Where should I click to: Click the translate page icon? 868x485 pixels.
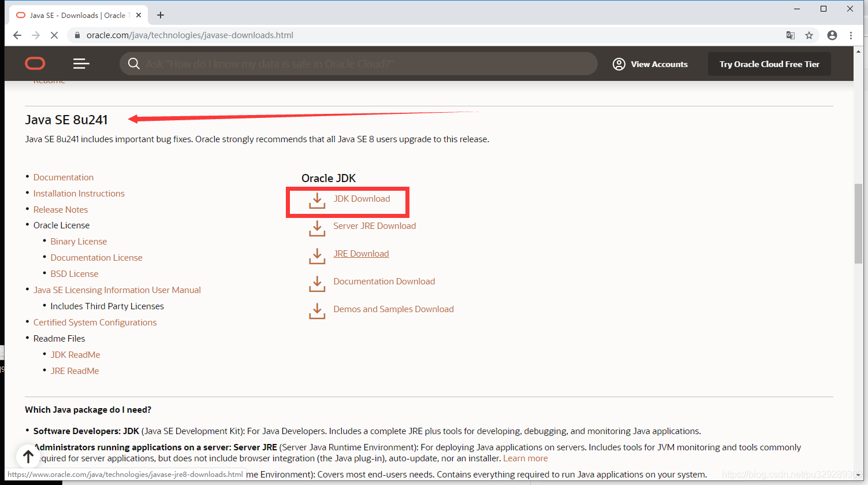tap(791, 35)
